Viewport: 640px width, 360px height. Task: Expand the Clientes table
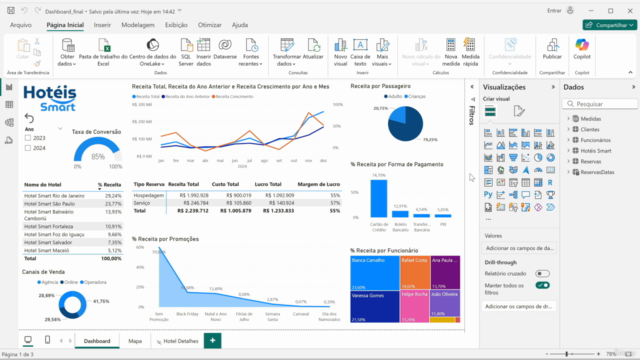pos(568,129)
